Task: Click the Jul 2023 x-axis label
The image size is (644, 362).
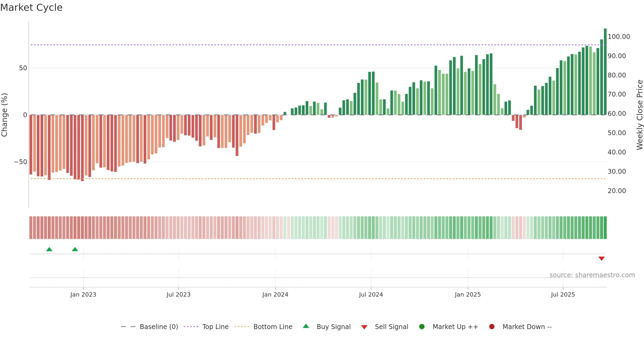Action: tap(178, 294)
